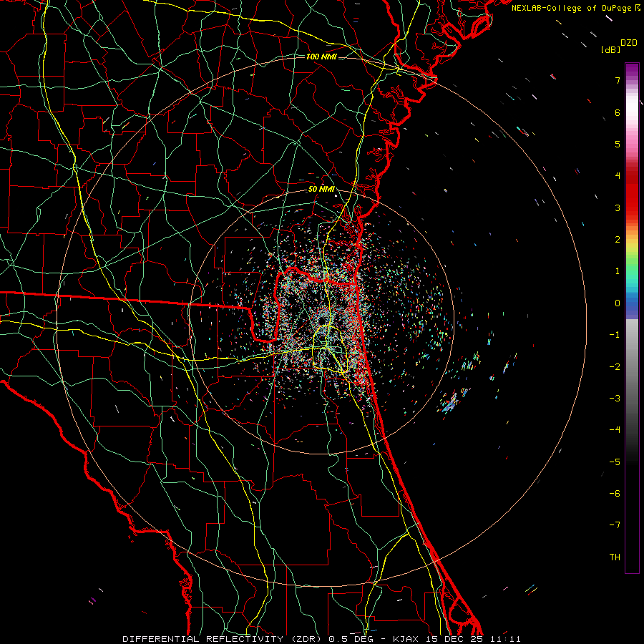Click the 50 NMI range ring label

pyautogui.click(x=321, y=190)
